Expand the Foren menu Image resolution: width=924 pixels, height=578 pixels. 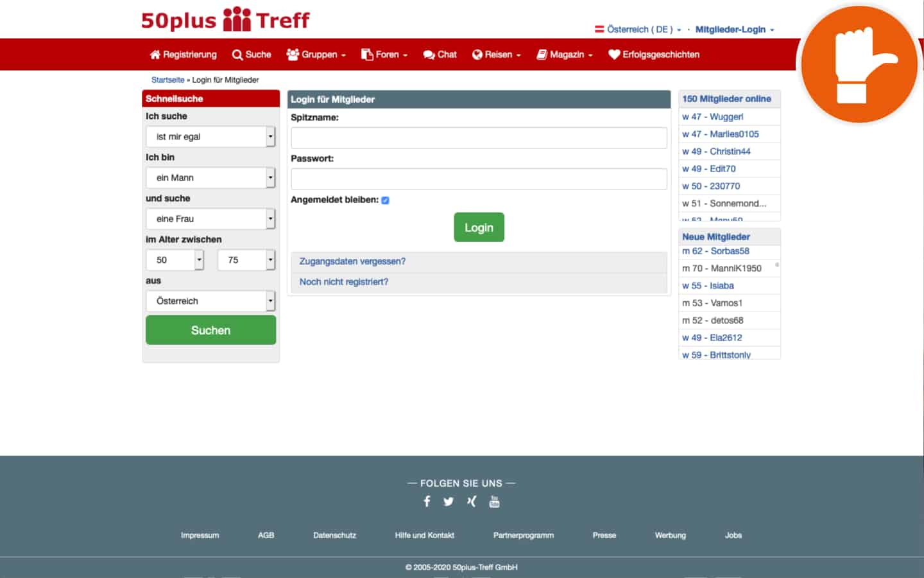click(384, 55)
